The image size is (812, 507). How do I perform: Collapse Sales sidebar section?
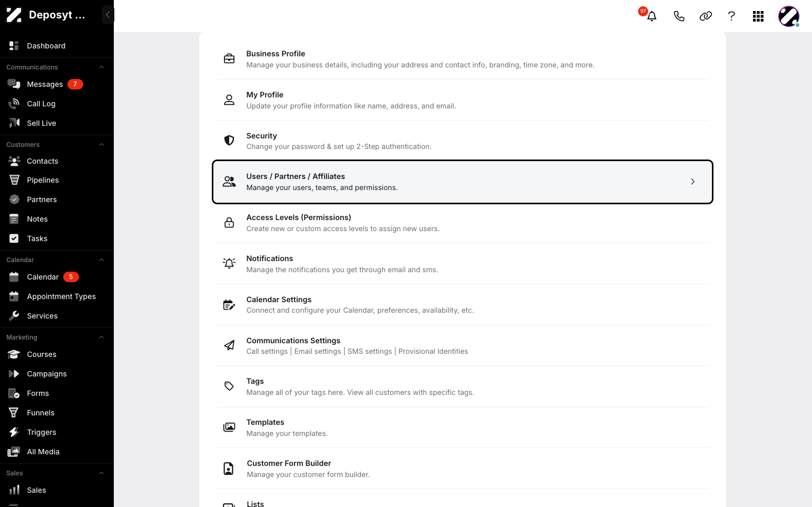pyautogui.click(x=102, y=473)
